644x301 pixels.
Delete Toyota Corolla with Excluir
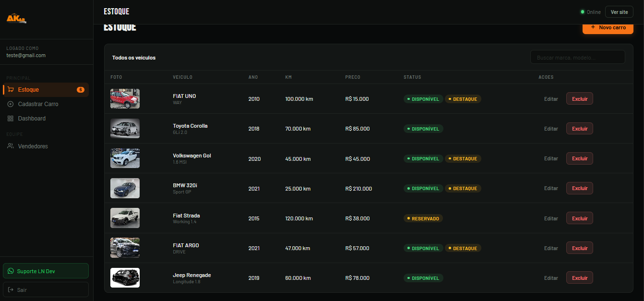[580, 129]
